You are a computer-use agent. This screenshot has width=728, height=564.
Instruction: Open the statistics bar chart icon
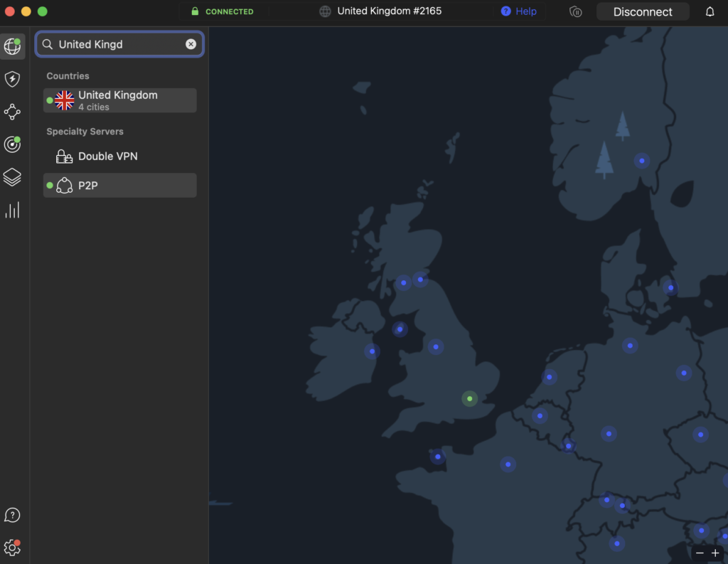coord(12,210)
